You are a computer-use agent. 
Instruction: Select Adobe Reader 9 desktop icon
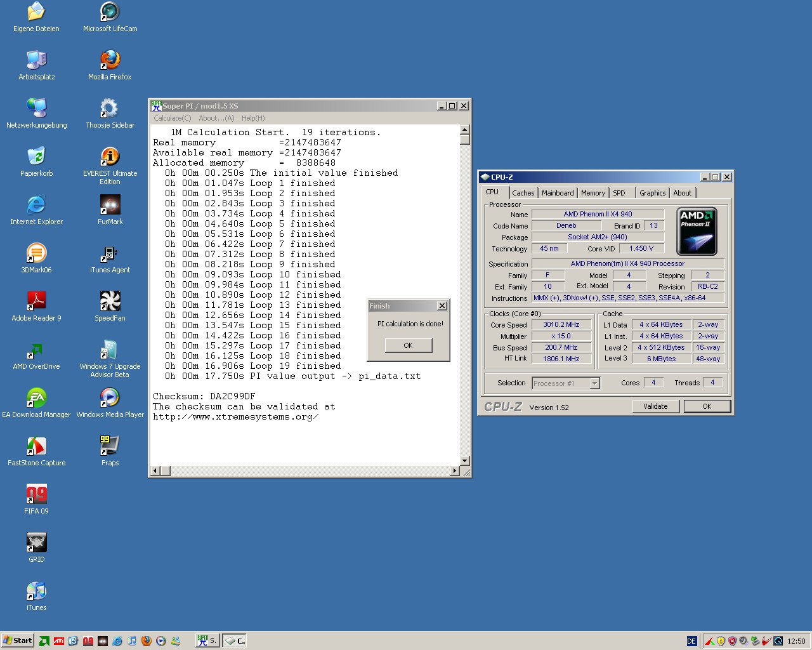pyautogui.click(x=36, y=307)
